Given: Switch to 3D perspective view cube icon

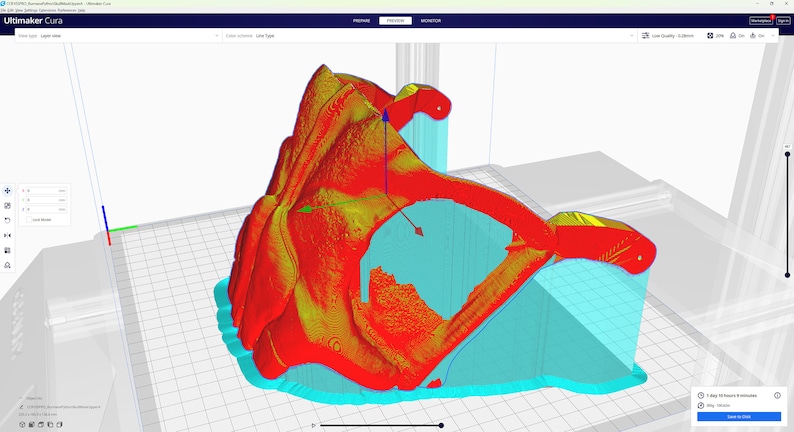Looking at the screenshot, I should click(x=22, y=424).
